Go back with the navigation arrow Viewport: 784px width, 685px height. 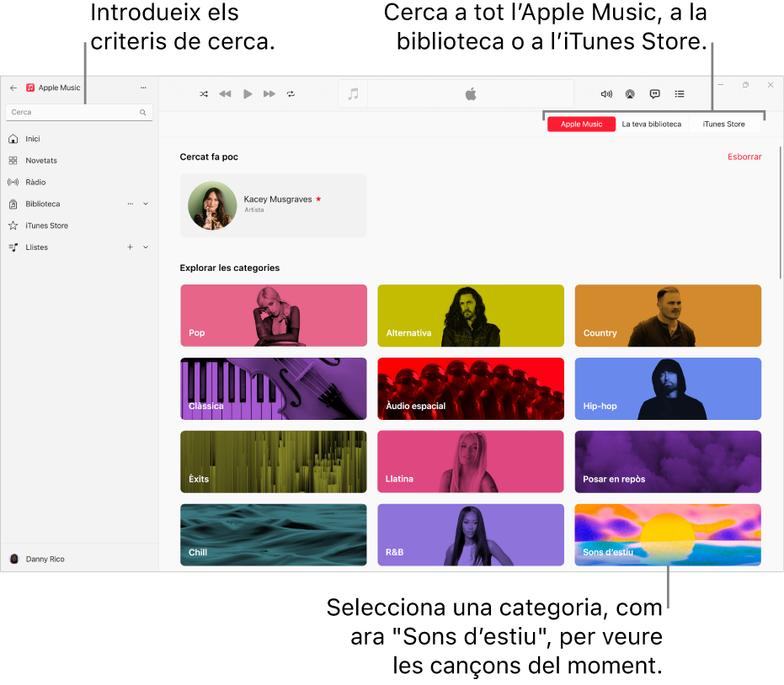[13, 88]
